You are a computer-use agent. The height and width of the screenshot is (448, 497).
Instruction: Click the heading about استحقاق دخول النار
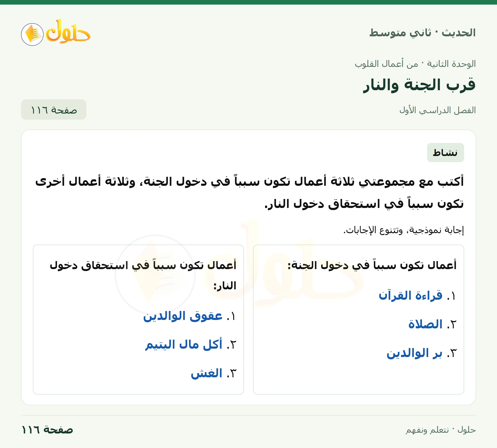(x=143, y=275)
